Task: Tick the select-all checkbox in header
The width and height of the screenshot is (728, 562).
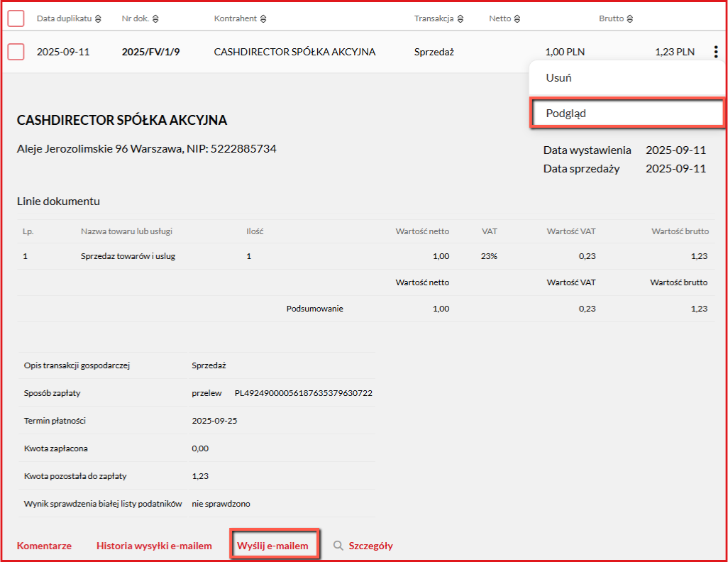Action: 16,18
